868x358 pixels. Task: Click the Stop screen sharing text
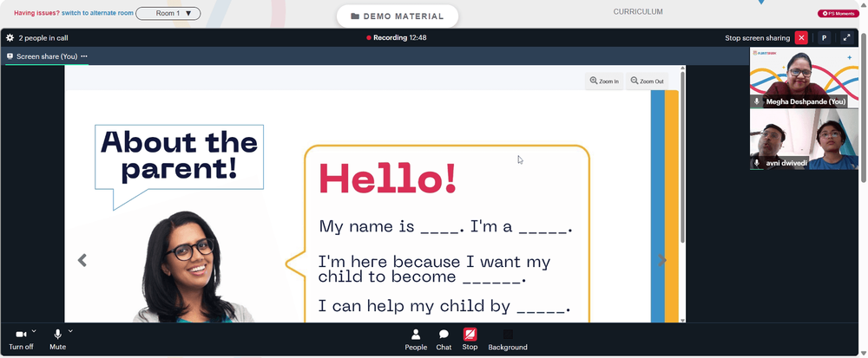pos(757,38)
